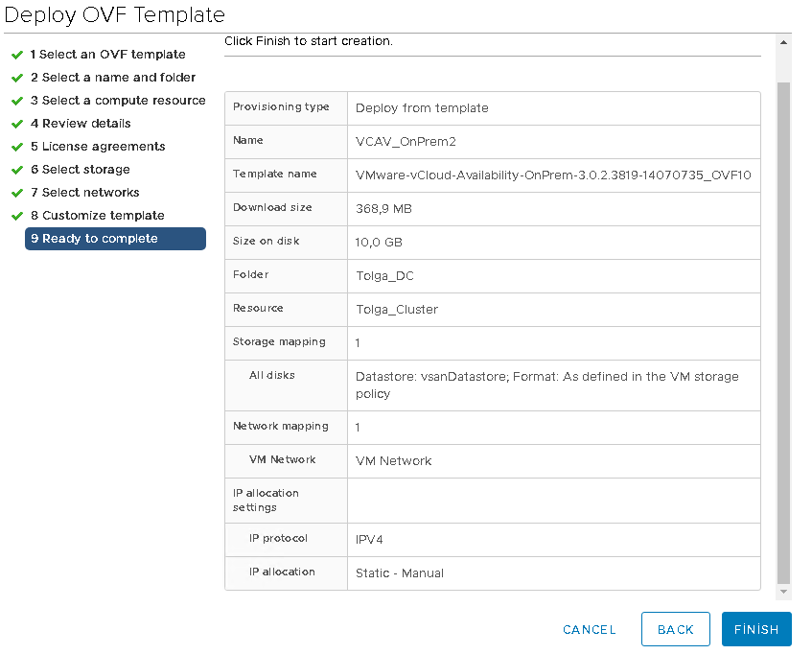Click the 'Deploy OVF Template' dialog title
This screenshot has width=812, height=654.
114,14
